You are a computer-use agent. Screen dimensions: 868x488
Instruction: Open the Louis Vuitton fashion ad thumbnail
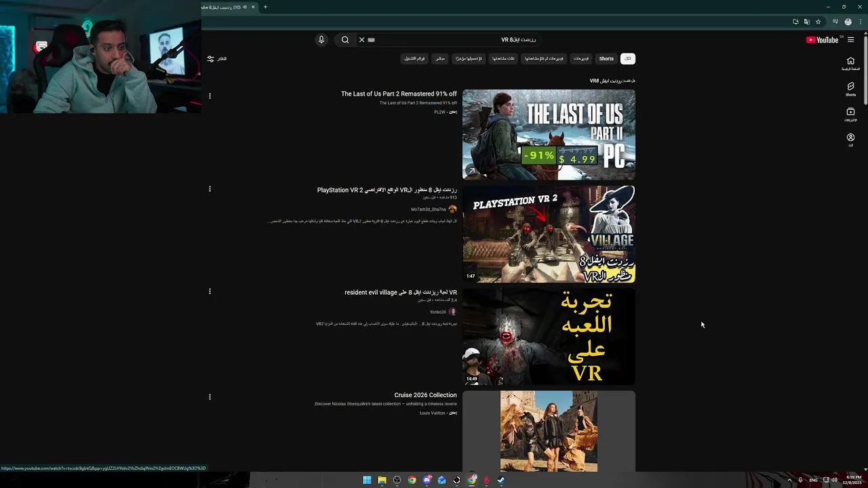(549, 431)
